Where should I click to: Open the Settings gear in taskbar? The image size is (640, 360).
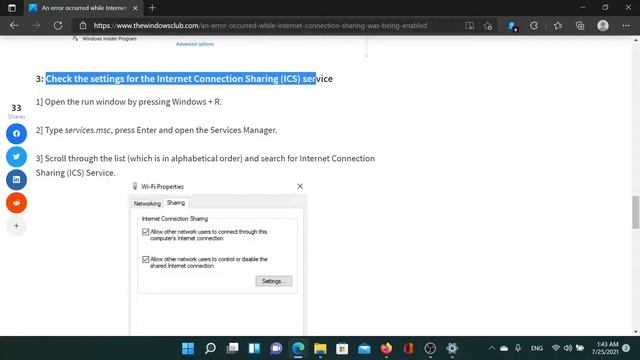click(x=452, y=348)
